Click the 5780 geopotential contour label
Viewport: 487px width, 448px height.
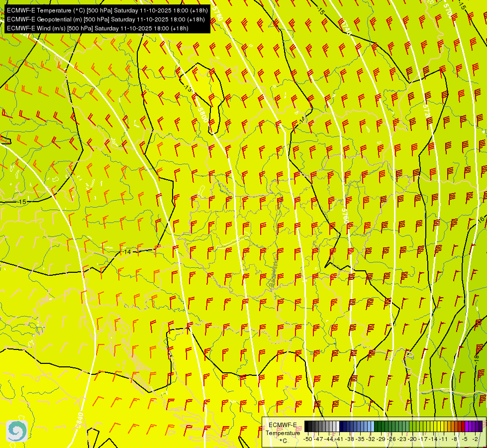218,13
